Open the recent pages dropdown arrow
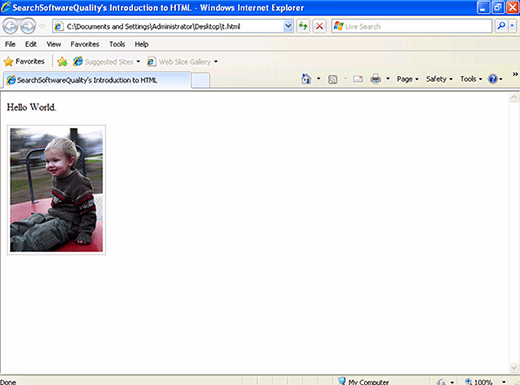 [42, 26]
